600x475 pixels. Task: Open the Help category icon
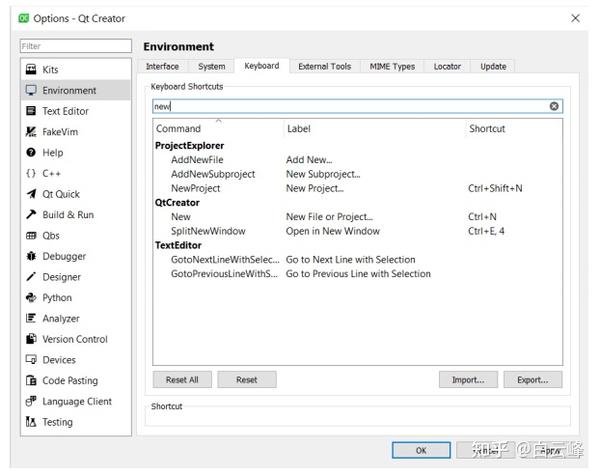click(x=31, y=152)
